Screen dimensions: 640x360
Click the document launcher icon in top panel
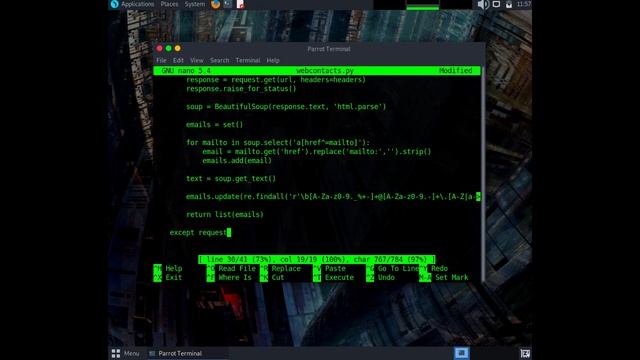coord(240,4)
